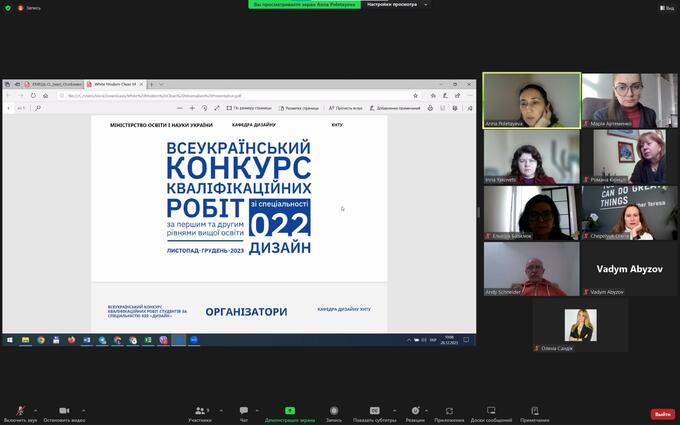Open Приложения apps icon
This screenshot has width=680, height=425.
(449, 411)
